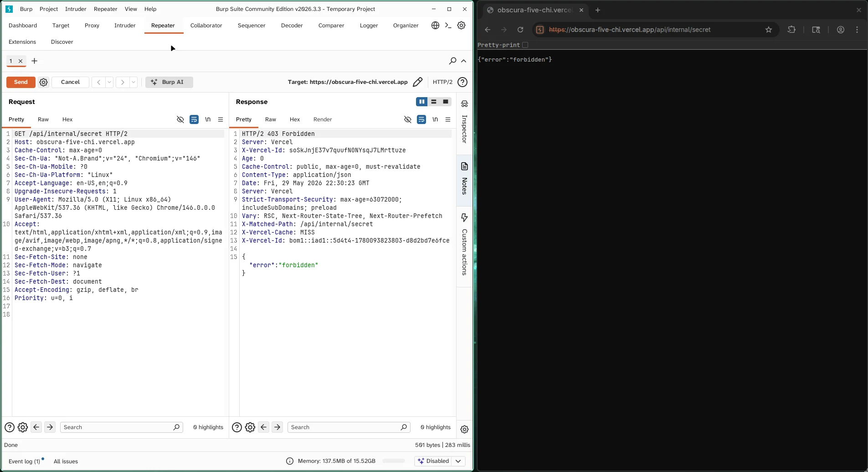
Task: Bookmark the page with the star icon in browser
Action: (x=769, y=30)
